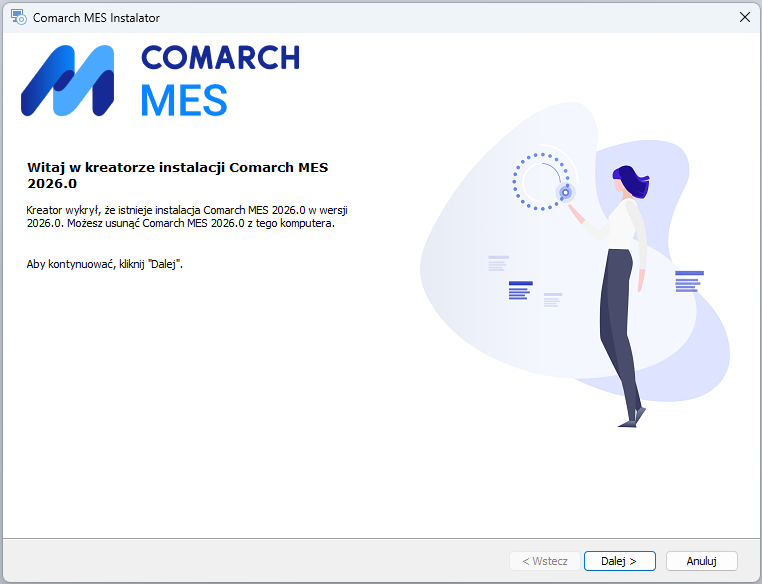Image resolution: width=762 pixels, height=584 pixels.
Task: Click the text lines icon right of woman
Action: point(689,281)
